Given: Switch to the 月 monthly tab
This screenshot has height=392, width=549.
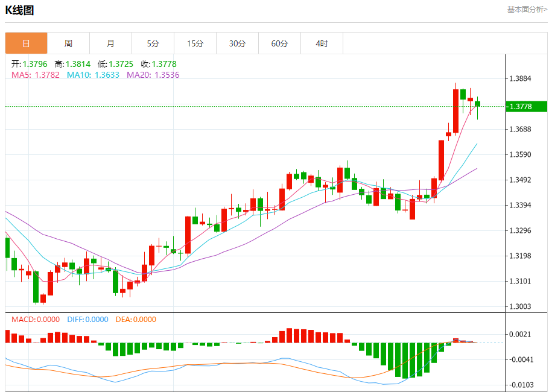Looking at the screenshot, I should tap(110, 43).
